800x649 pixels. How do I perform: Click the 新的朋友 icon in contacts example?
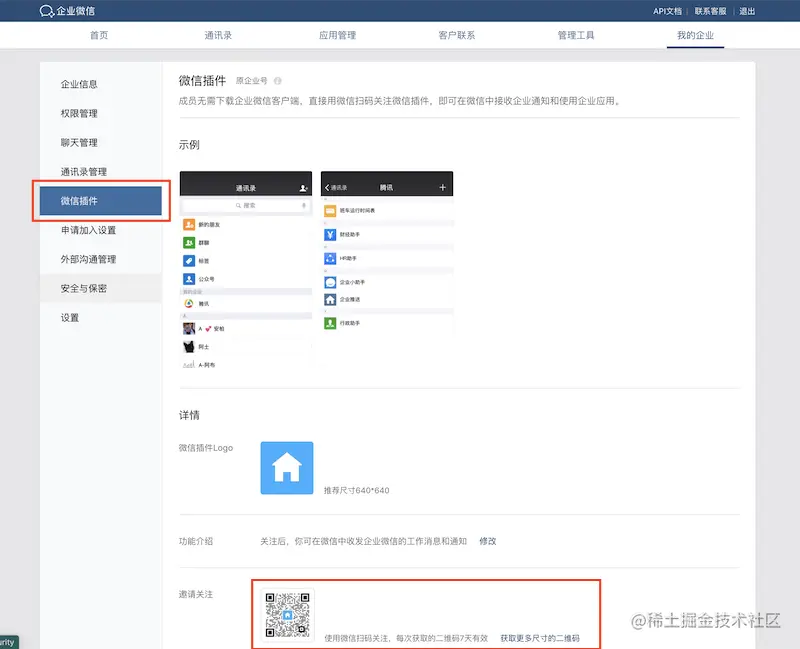(x=189, y=225)
